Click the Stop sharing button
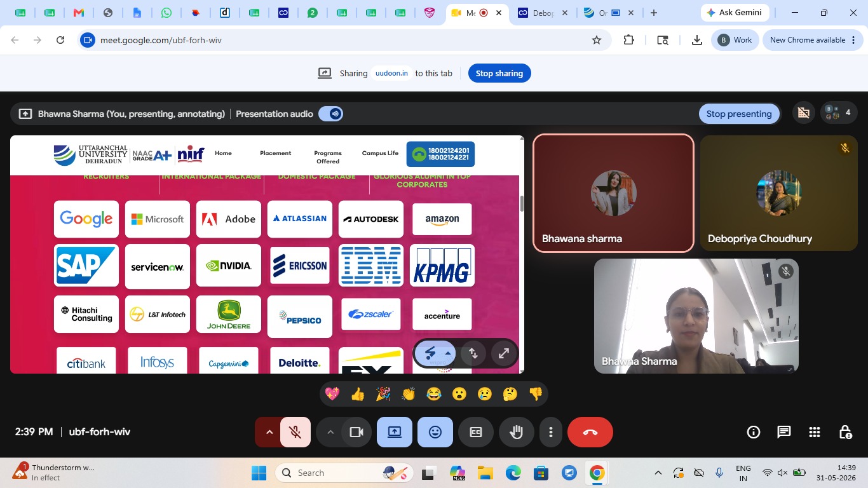868x488 pixels. click(499, 73)
